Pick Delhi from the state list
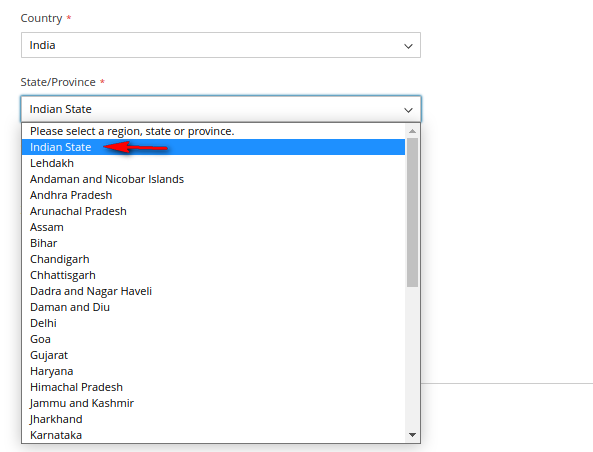 pyautogui.click(x=213, y=323)
